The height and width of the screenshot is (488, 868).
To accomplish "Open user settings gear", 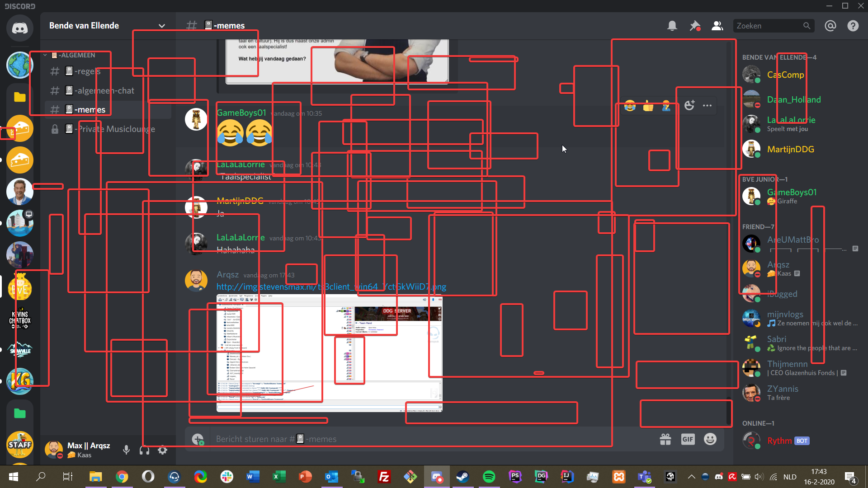I will pyautogui.click(x=162, y=450).
